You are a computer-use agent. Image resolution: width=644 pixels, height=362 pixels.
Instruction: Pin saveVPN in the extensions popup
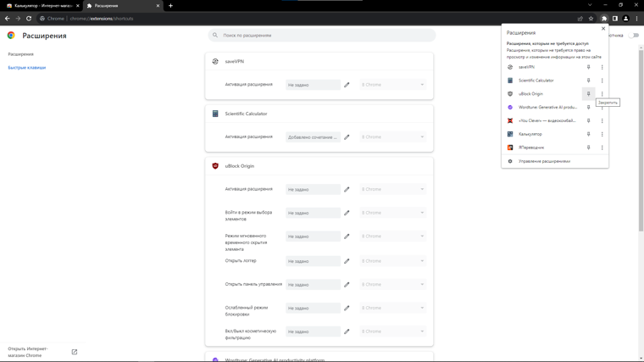(588, 67)
